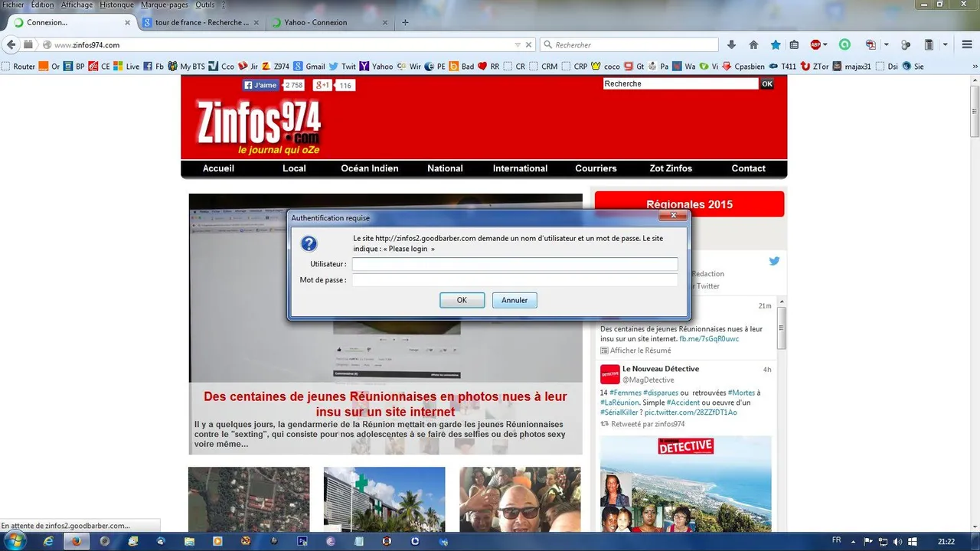Open the Gmail bookmark

pos(309,67)
